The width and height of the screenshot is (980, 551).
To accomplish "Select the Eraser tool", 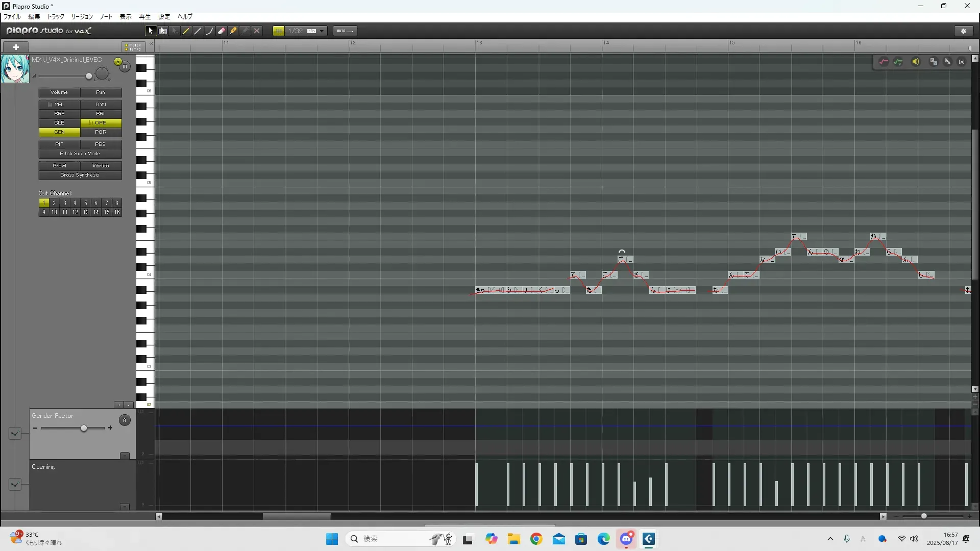I will 222,31.
